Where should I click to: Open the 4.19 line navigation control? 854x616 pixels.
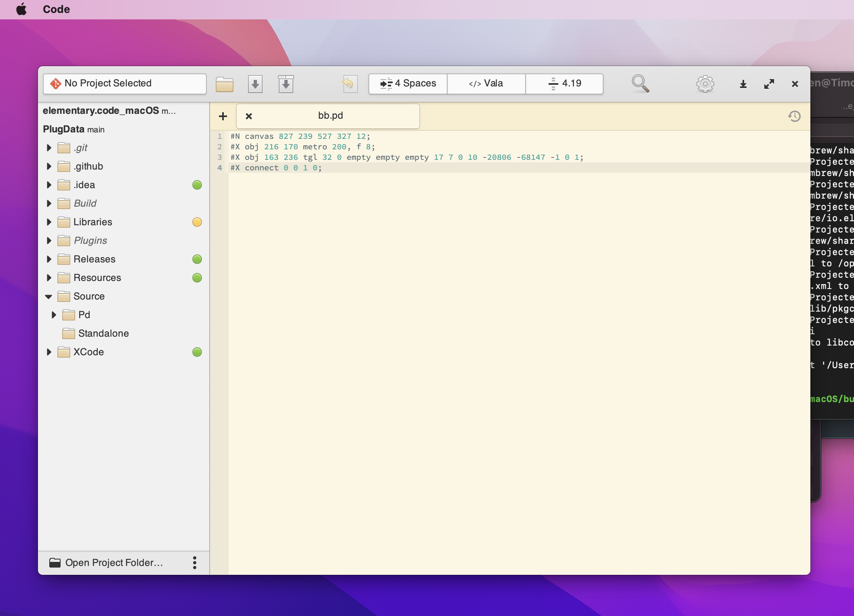click(564, 84)
